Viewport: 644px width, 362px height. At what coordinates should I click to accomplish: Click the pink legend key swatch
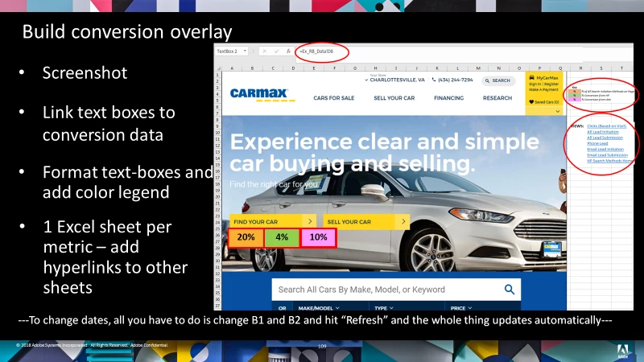pyautogui.click(x=575, y=99)
